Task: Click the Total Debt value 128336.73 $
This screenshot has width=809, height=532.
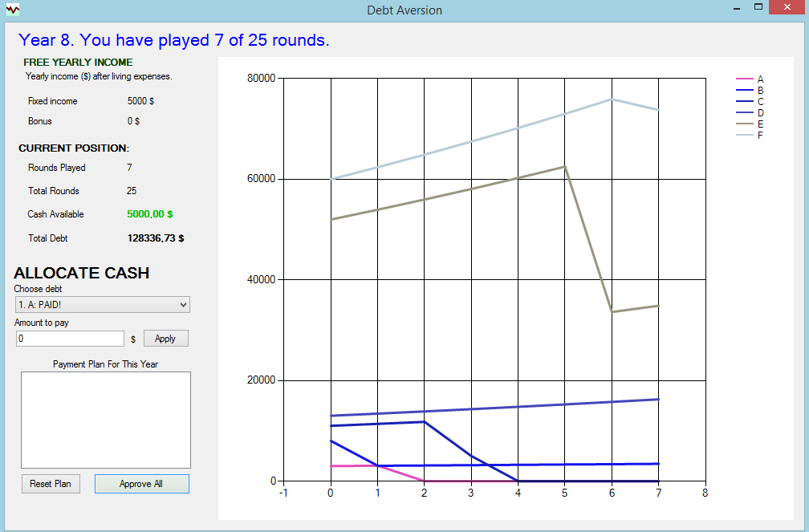Action: 156,238
